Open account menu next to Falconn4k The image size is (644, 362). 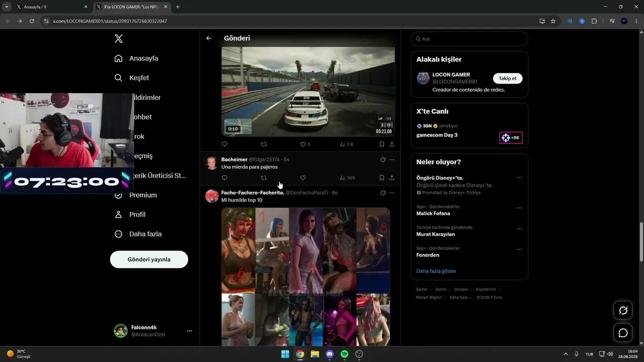(x=190, y=331)
